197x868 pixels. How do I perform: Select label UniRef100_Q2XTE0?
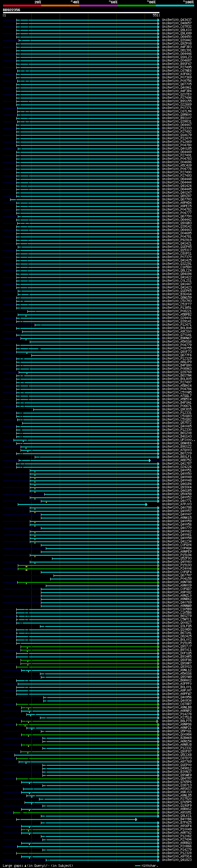point(176,94)
